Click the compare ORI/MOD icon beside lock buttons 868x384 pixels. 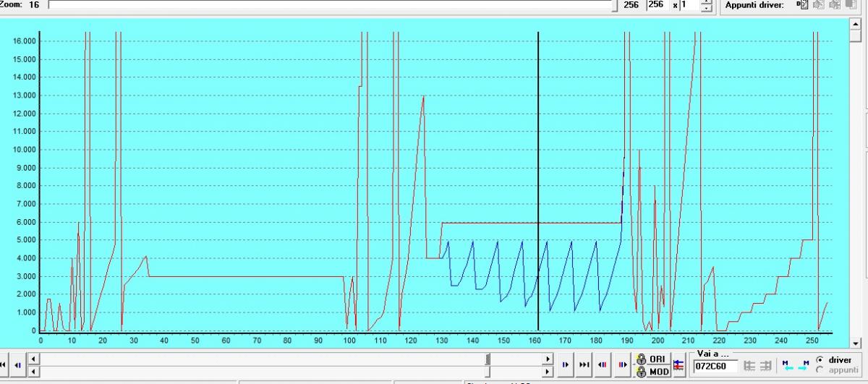tap(678, 365)
